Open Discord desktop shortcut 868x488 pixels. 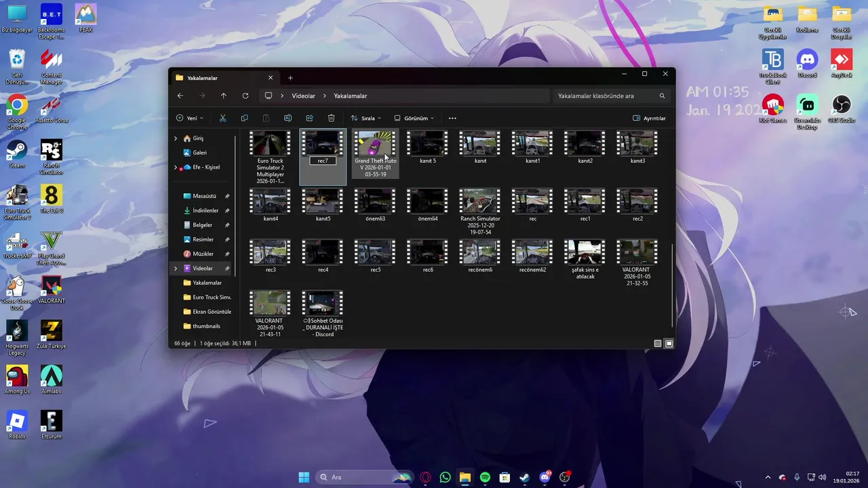pyautogui.click(x=807, y=64)
